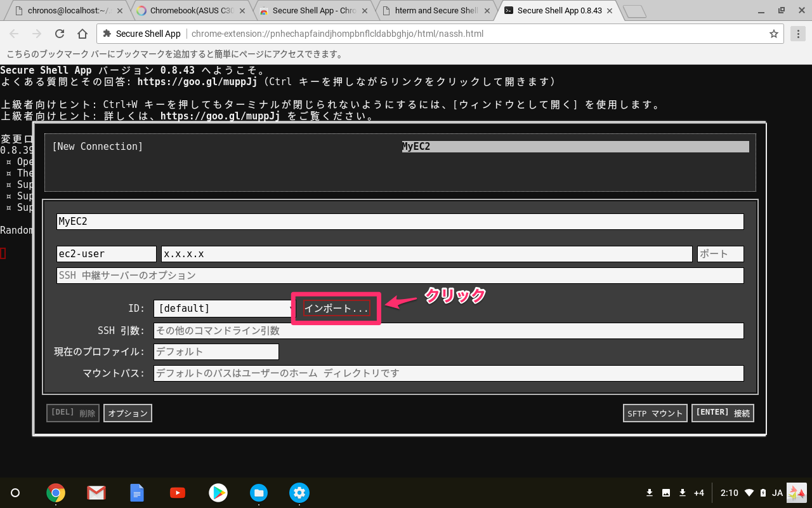Click the connection name field MyEC2

coord(400,222)
